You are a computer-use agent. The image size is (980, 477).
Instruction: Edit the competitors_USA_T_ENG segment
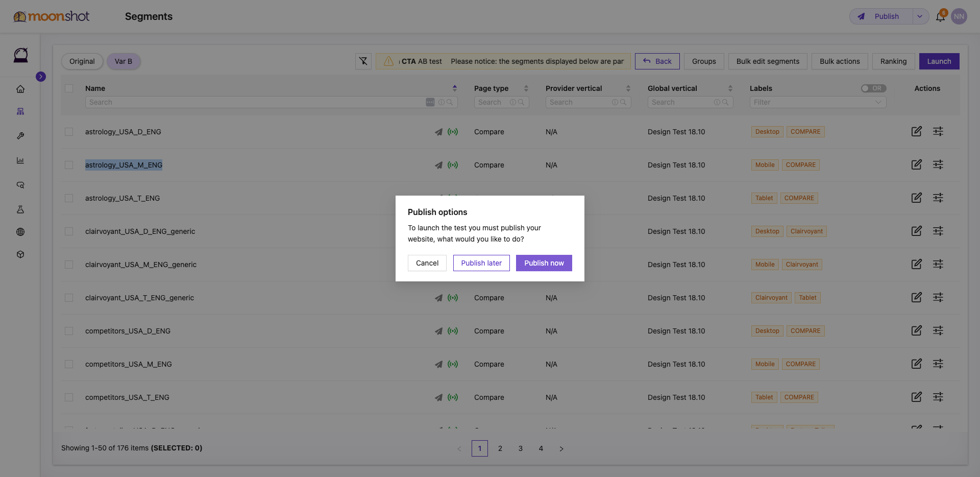pos(917,397)
